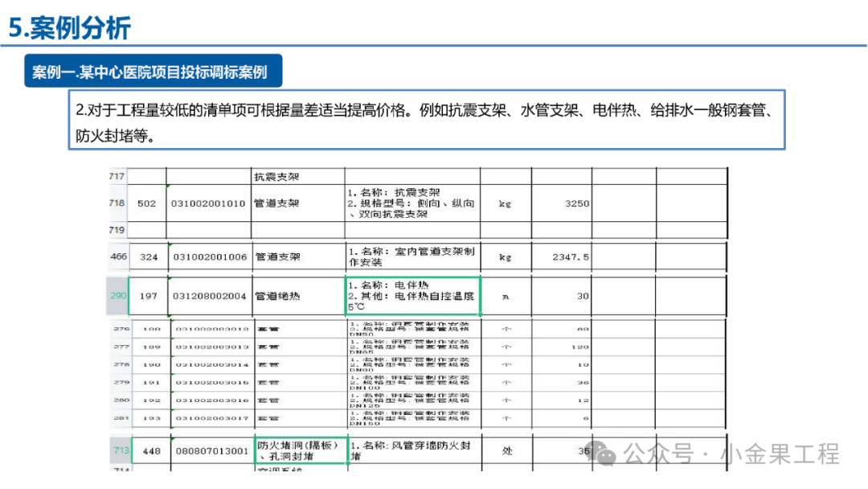The image size is (868, 489).
Task: Select row header 281
Action: coord(121,418)
